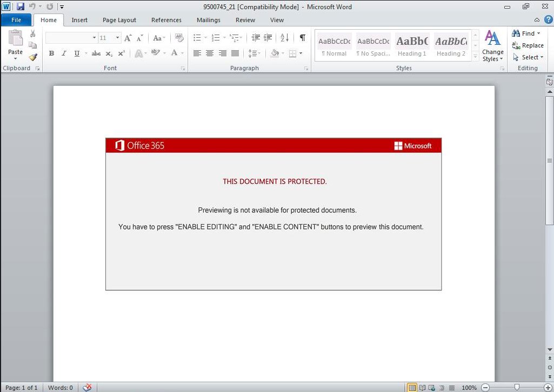Open the font size dropdown
554x392 pixels.
tap(118, 37)
